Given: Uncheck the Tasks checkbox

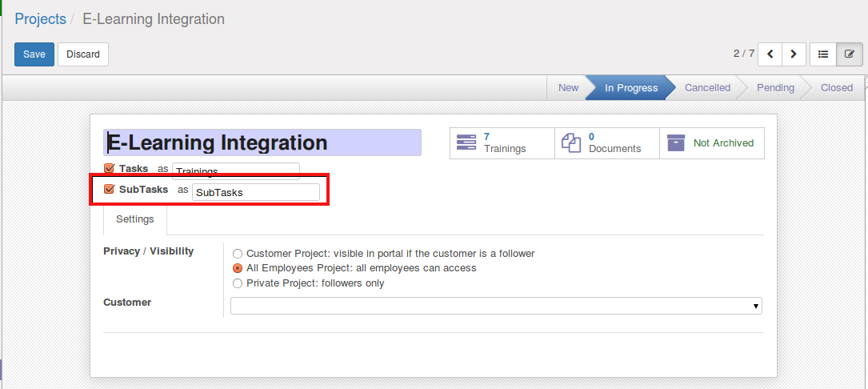Looking at the screenshot, I should click(110, 169).
